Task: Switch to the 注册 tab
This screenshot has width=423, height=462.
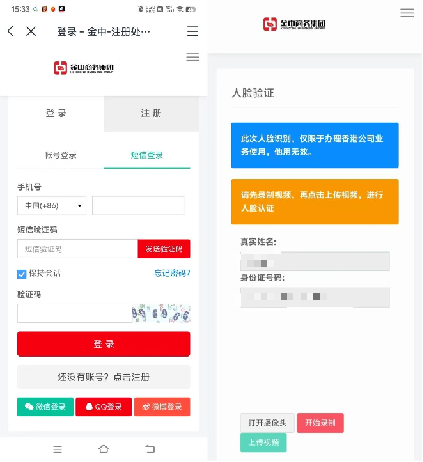Action: (151, 114)
